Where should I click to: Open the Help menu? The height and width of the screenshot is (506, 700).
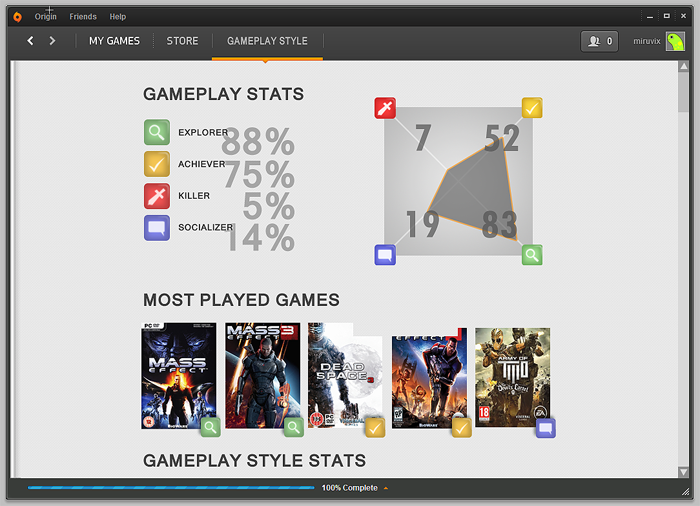click(x=118, y=17)
